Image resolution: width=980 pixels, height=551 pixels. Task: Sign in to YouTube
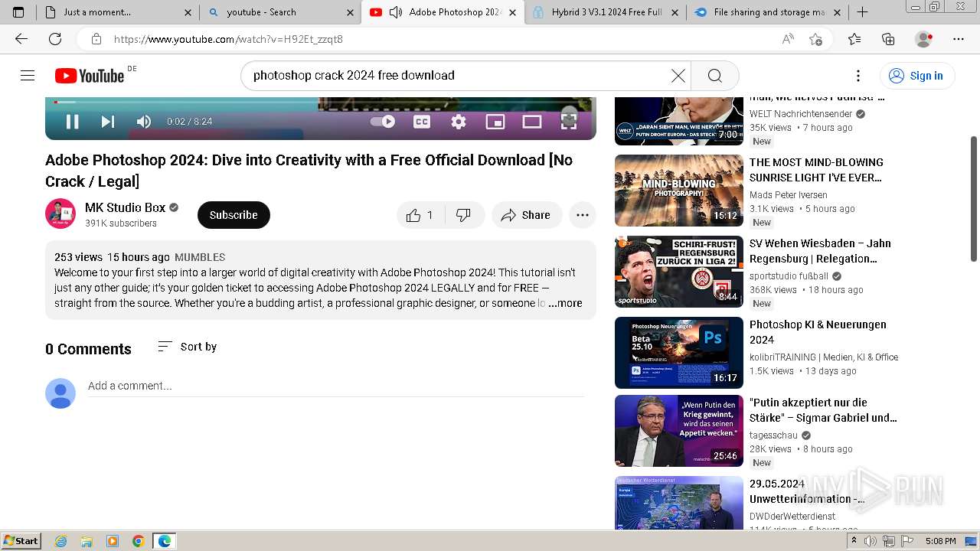[916, 75]
